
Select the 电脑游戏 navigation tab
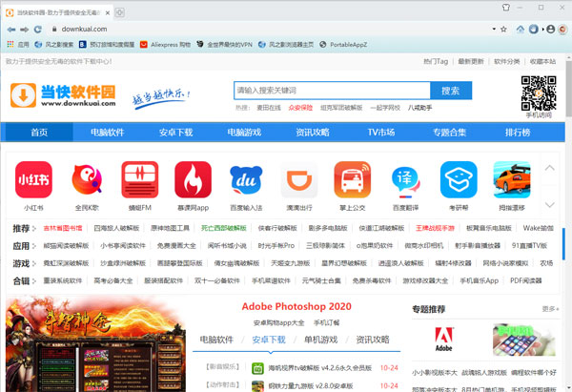tap(244, 133)
